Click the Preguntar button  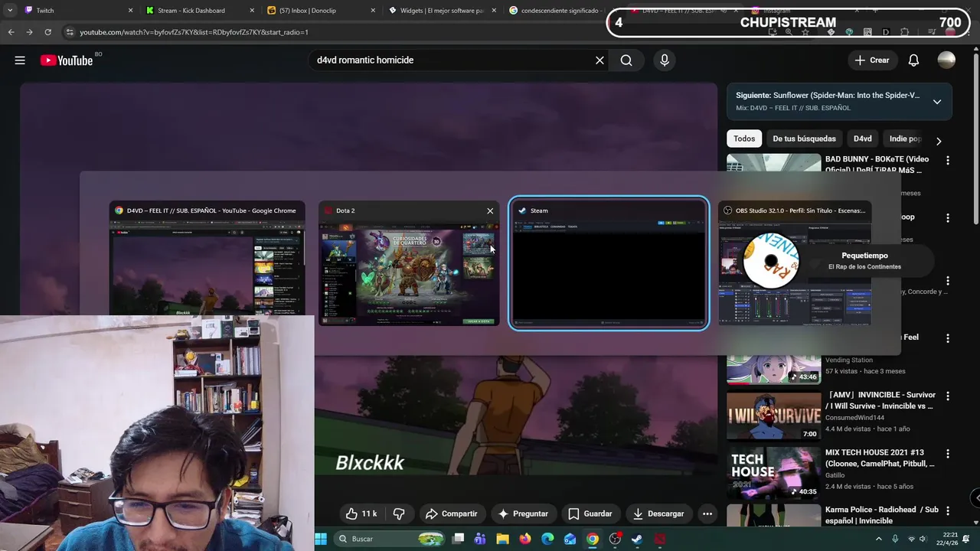tap(523, 514)
